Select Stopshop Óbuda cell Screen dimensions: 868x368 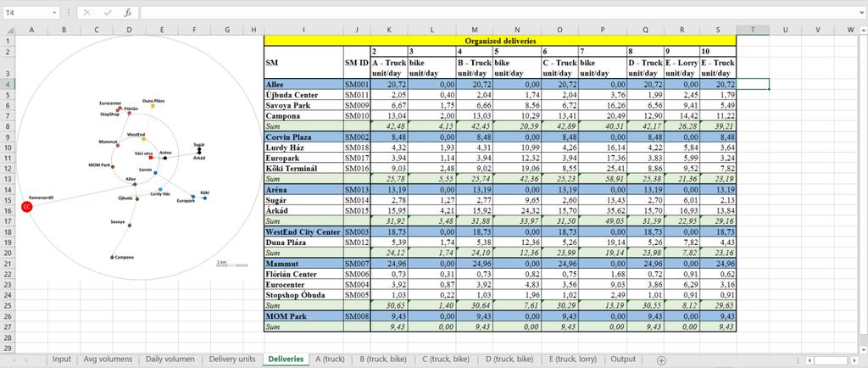pos(303,295)
